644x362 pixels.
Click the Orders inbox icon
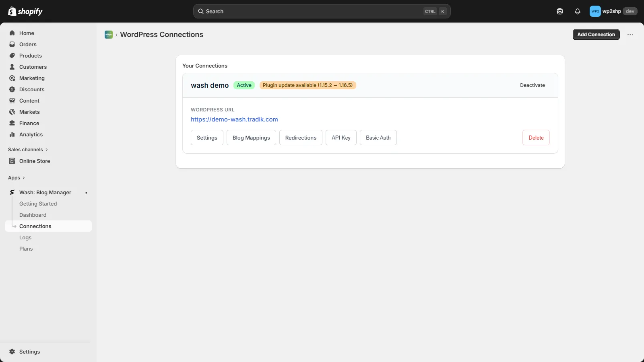(12, 44)
